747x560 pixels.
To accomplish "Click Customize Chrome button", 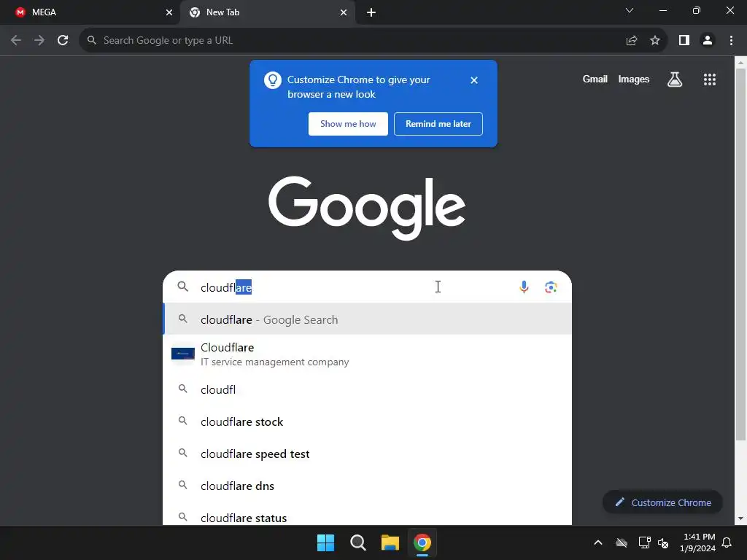I will 662,502.
